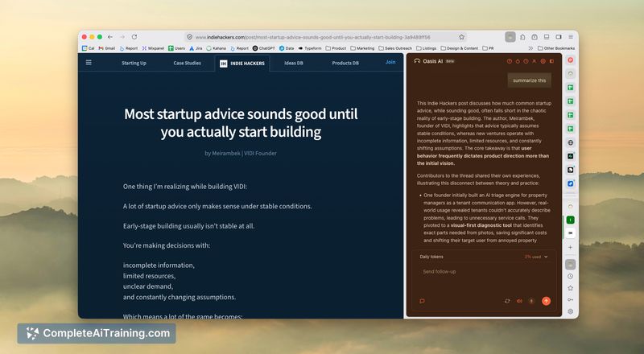The width and height of the screenshot is (644, 354).
Task: Open bookmarks via the sidebar star icon
Action: click(571, 288)
